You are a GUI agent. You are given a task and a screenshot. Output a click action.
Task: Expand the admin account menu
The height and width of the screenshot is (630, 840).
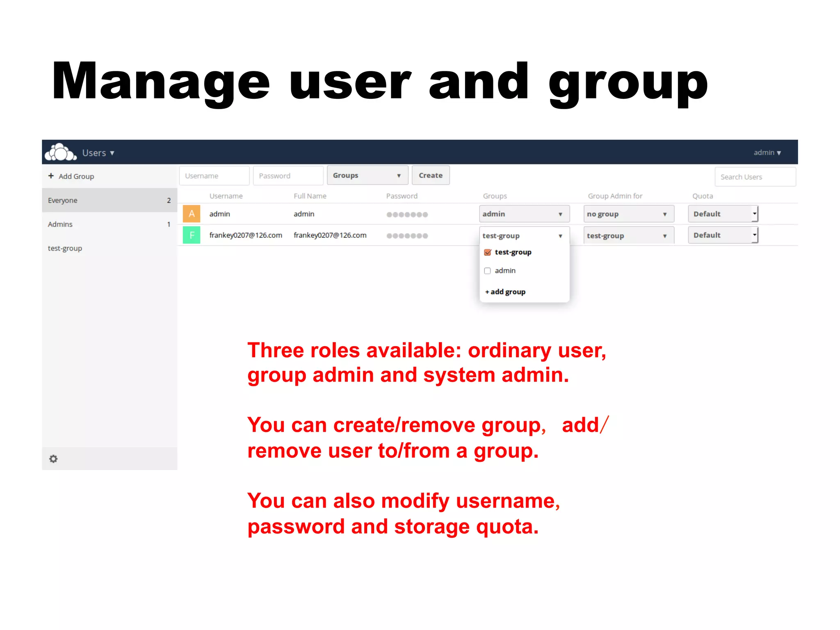pos(767,153)
